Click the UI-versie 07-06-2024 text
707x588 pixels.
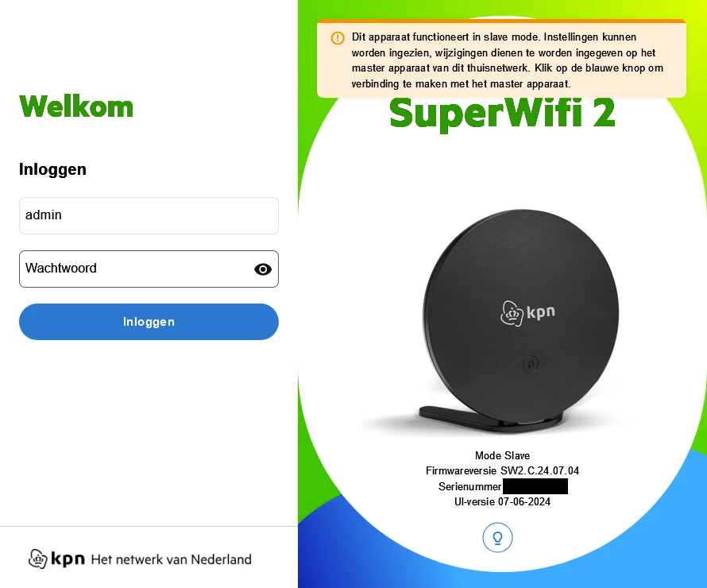pos(502,502)
